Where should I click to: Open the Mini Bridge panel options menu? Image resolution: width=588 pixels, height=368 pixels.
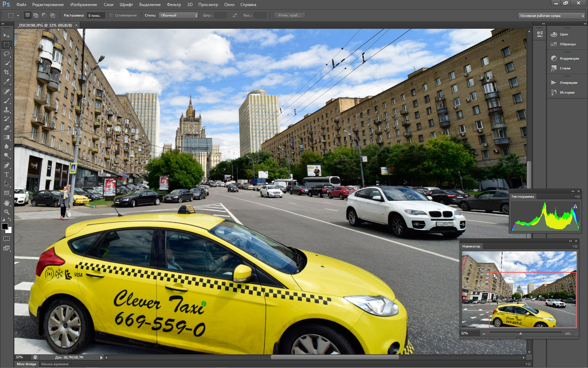point(528,364)
